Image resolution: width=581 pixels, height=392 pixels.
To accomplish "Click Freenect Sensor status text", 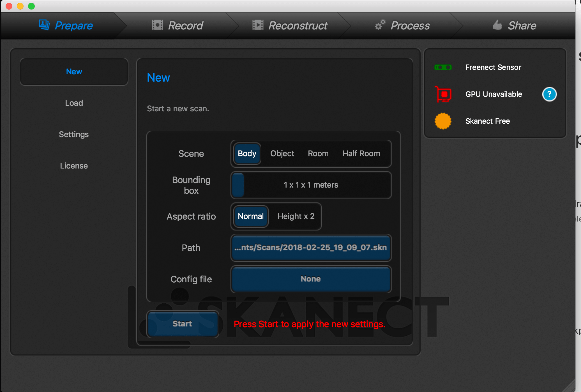I will pos(493,67).
